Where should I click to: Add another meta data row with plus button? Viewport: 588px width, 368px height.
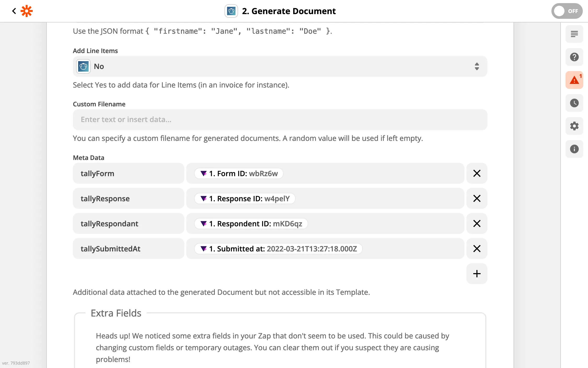click(x=477, y=273)
